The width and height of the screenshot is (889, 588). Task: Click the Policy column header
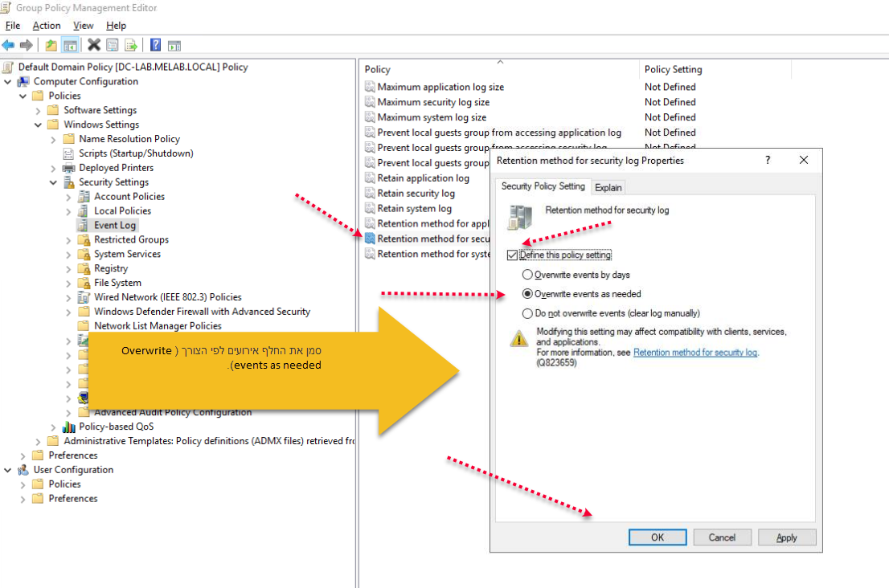pos(378,70)
